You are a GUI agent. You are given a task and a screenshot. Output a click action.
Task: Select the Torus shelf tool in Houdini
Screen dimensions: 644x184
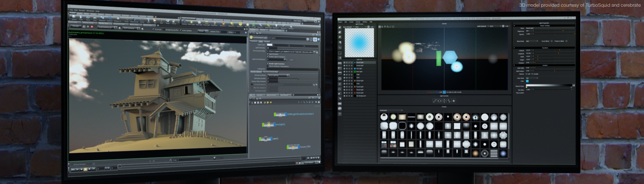[x=88, y=17]
